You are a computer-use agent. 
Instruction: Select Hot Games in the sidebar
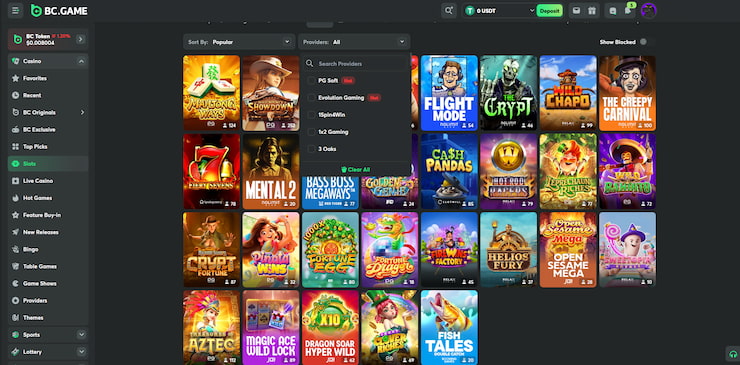tap(48, 198)
